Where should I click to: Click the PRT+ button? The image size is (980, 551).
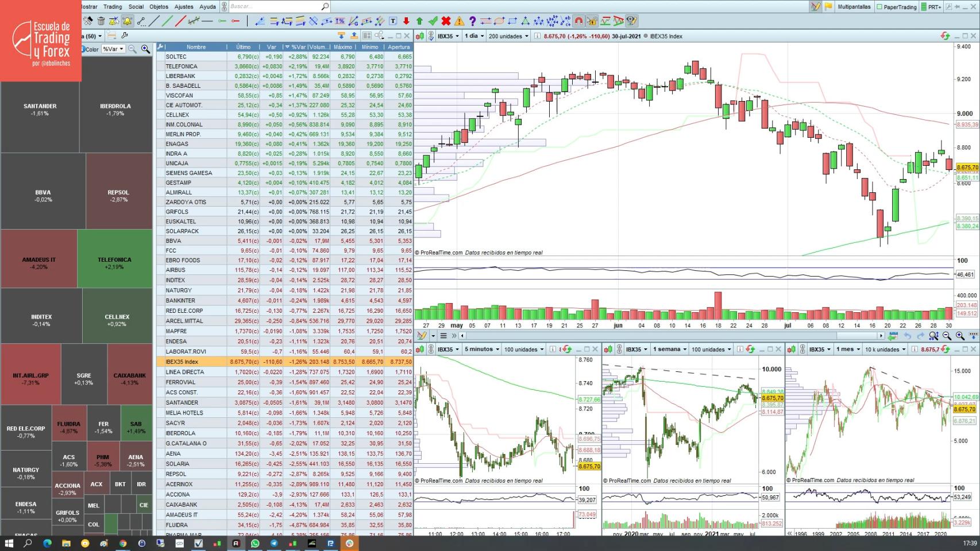pos(931,7)
